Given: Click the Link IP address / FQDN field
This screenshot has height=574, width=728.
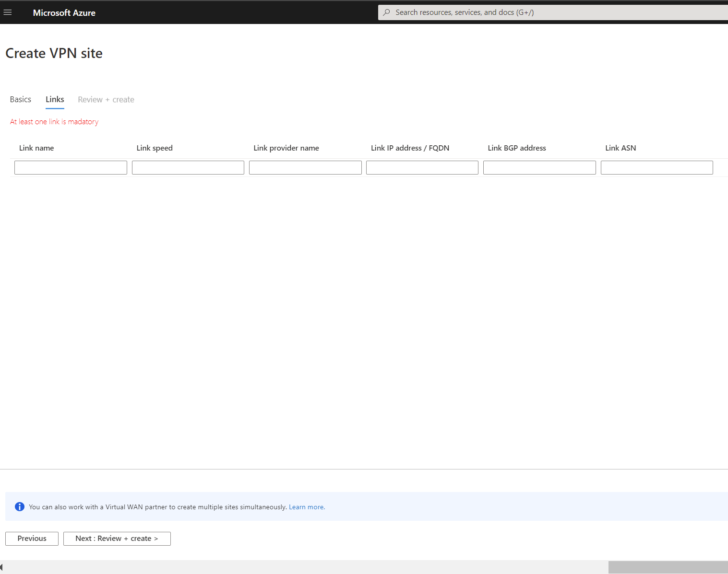Looking at the screenshot, I should [422, 167].
